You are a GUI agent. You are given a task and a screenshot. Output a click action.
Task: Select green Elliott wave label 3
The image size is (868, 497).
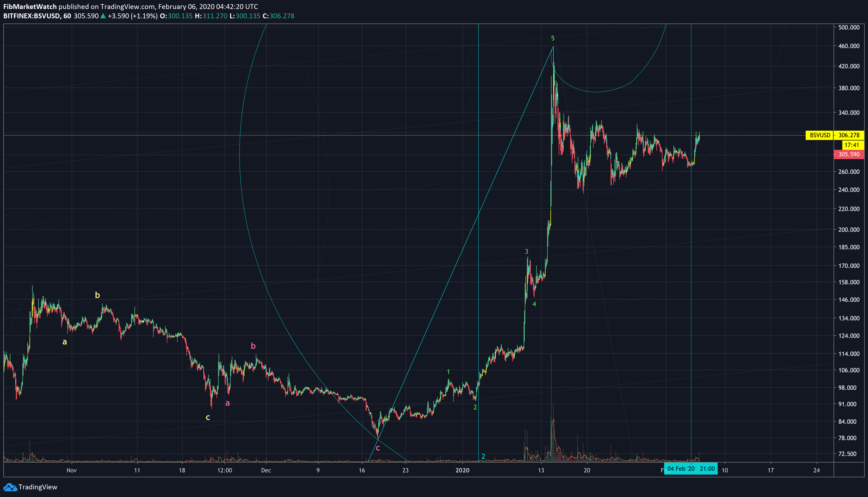(526, 252)
